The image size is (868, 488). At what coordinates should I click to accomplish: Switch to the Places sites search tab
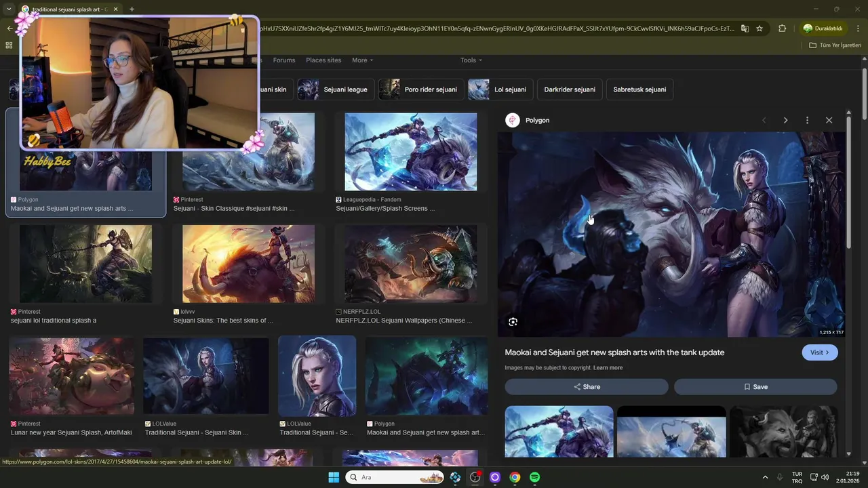pyautogui.click(x=323, y=60)
